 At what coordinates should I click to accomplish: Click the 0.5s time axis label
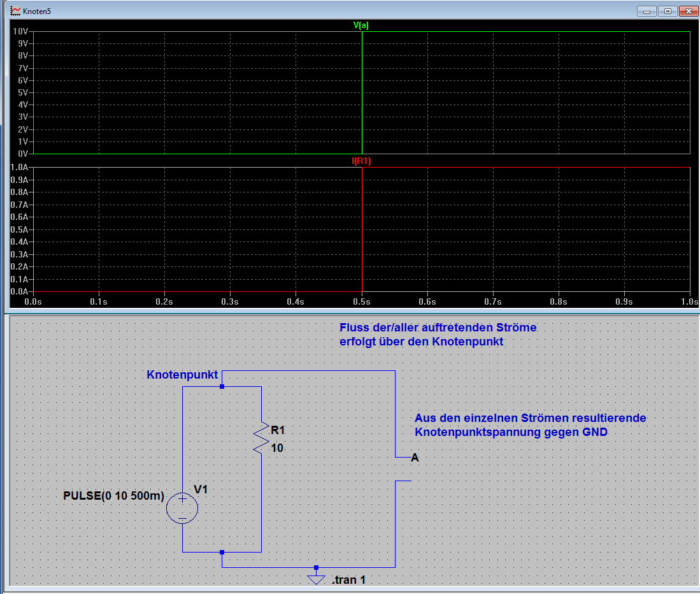(362, 302)
